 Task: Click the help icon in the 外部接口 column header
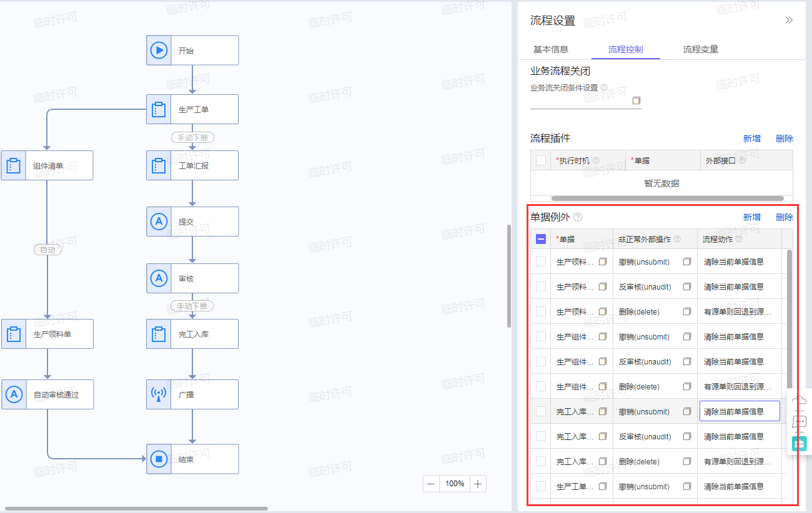(x=742, y=160)
